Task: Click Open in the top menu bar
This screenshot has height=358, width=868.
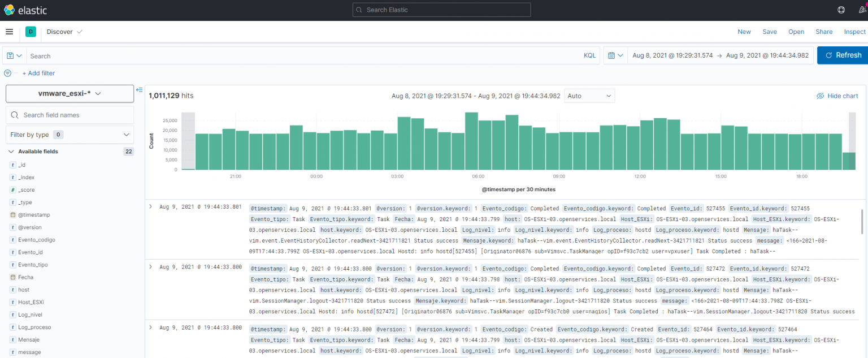Action: click(796, 32)
